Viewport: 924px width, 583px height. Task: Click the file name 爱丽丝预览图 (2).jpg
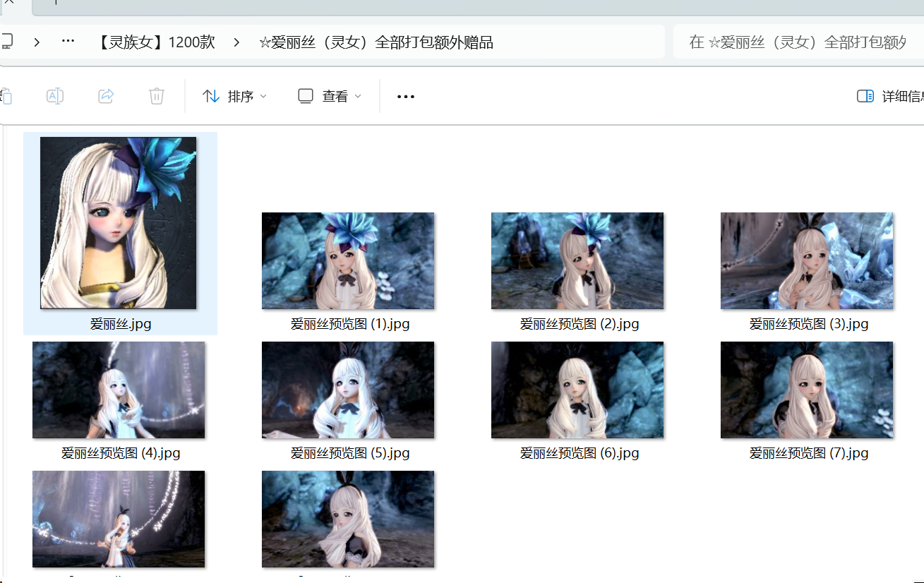click(x=580, y=324)
